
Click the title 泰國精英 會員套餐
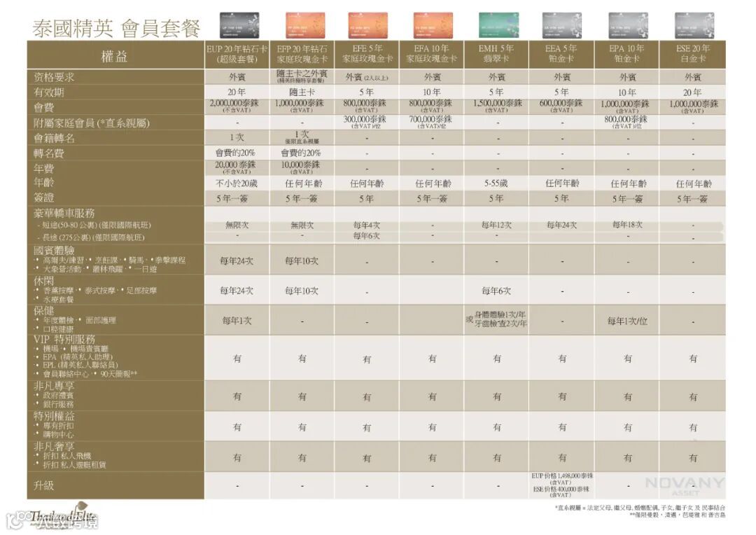[x=115, y=28]
